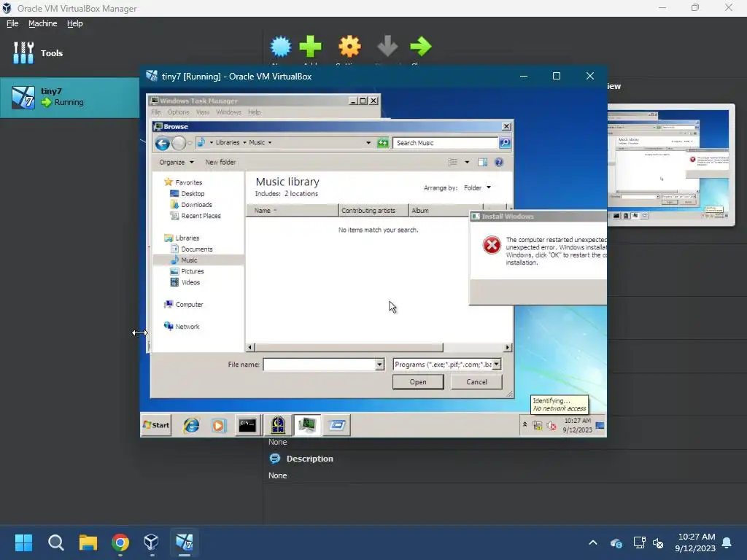747x560 pixels.
Task: Click the Task Manager icon on guest taskbar
Action: [x=307, y=425]
